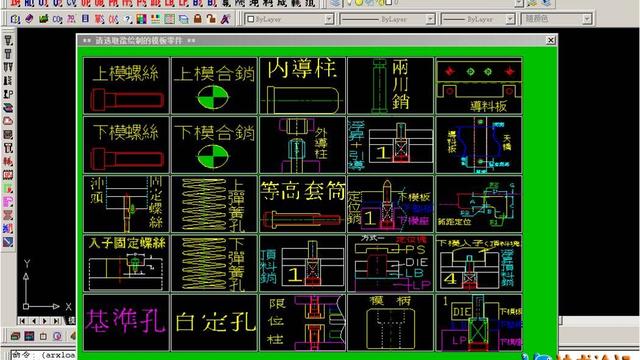Click the colored dots grid toolbar icon

coord(156,19)
